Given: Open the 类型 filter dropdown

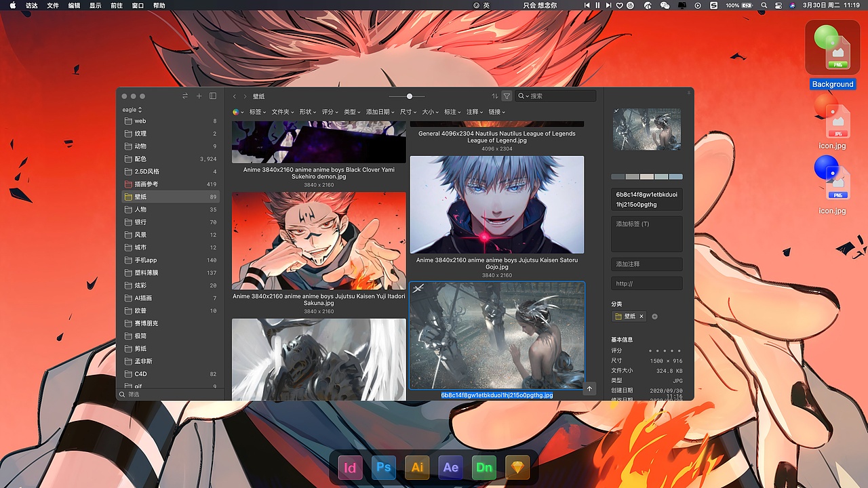Looking at the screenshot, I should (x=353, y=112).
